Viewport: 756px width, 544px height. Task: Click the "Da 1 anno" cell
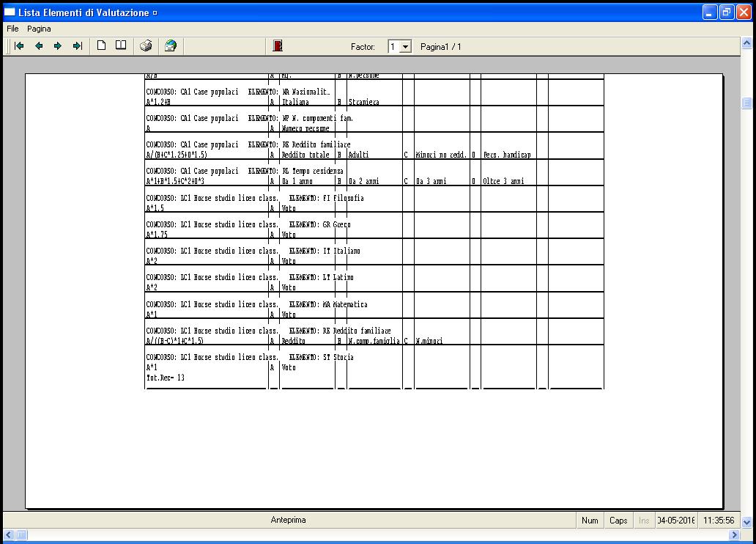297,181
